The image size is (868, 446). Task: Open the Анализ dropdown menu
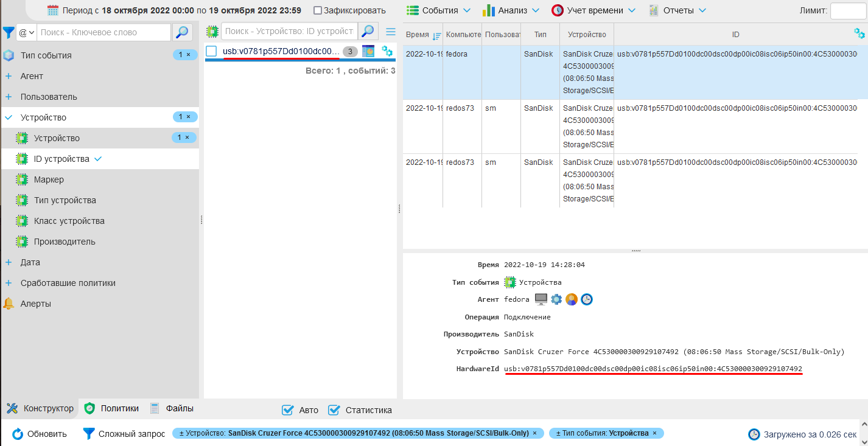click(511, 10)
